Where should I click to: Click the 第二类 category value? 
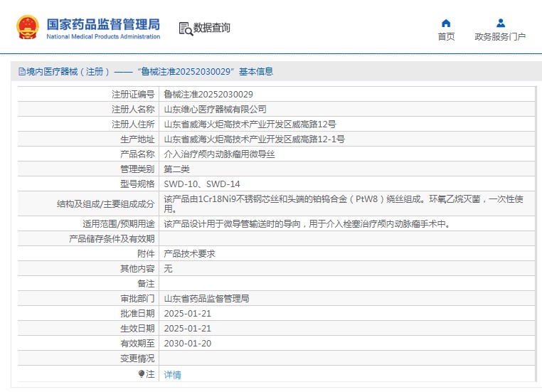coord(176,169)
